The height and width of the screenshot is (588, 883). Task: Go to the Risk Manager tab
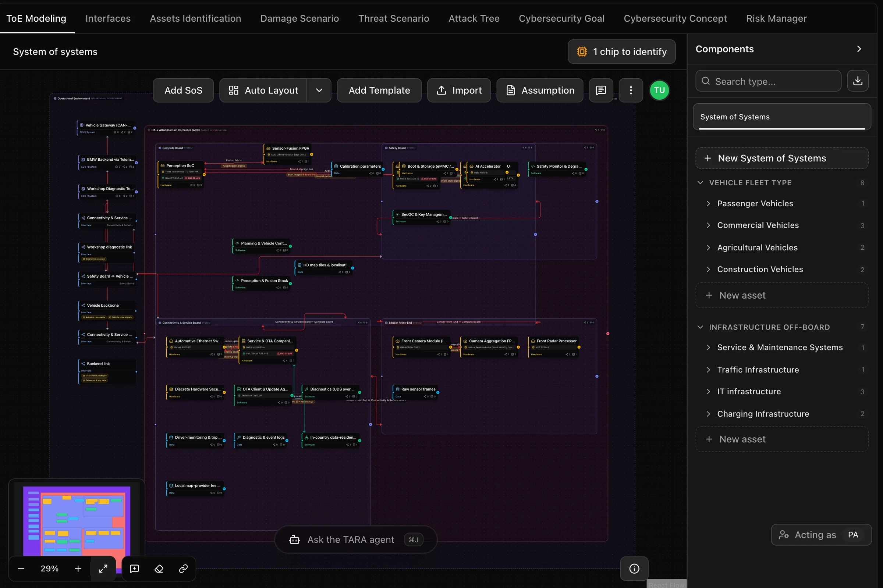pyautogui.click(x=776, y=18)
